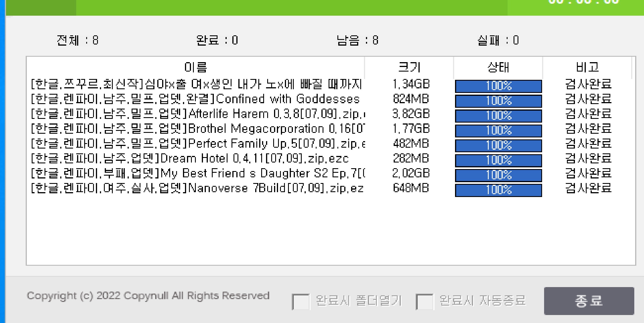
Task: Click the 상태 column header
Action: [x=498, y=68]
